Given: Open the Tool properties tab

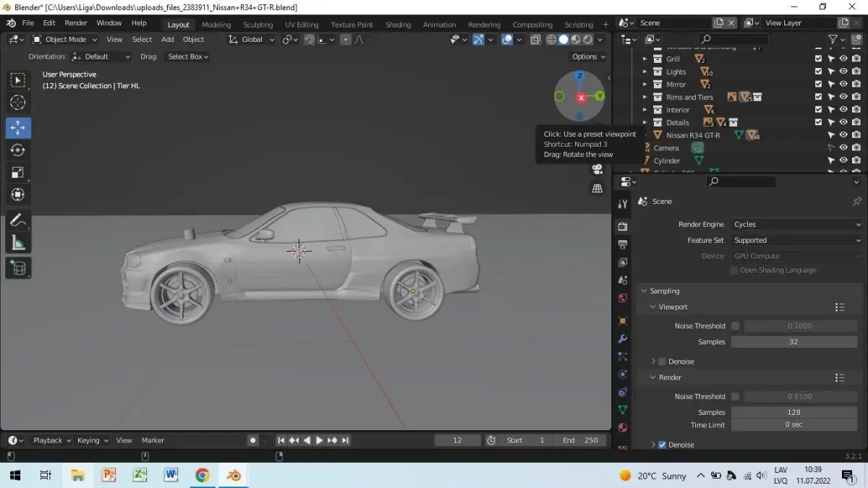Looking at the screenshot, I should (x=623, y=205).
